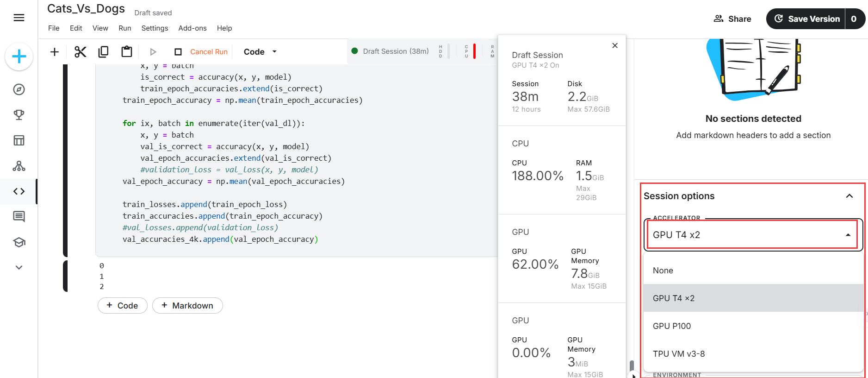This screenshot has width=868, height=378.
Task: Cancel the running notebook execution
Action: [x=202, y=52]
